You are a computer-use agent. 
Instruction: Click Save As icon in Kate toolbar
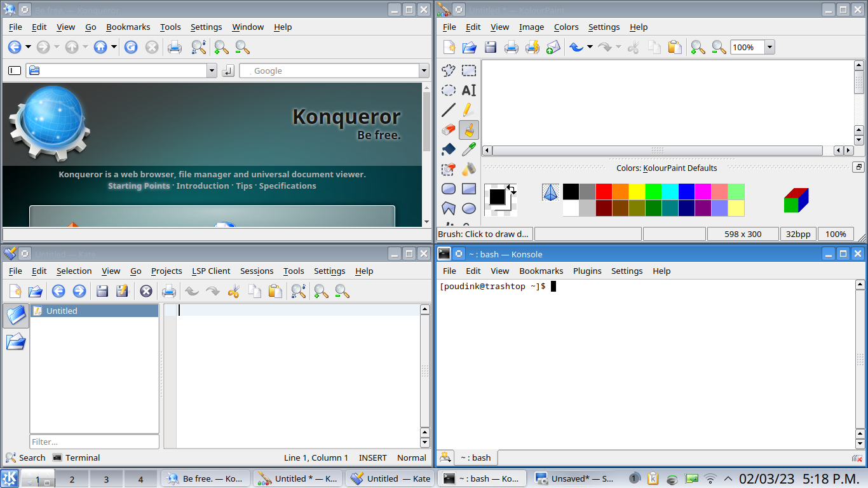(x=123, y=291)
